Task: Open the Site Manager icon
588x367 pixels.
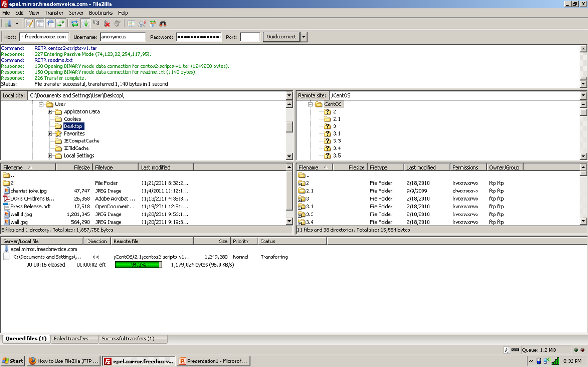Action: click(9, 23)
